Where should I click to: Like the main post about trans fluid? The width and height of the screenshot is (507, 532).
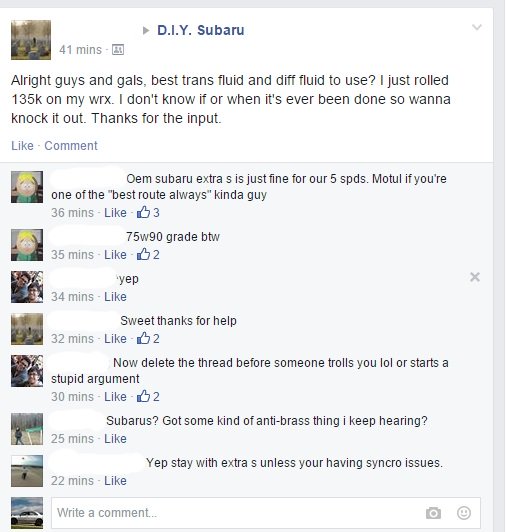tap(22, 146)
